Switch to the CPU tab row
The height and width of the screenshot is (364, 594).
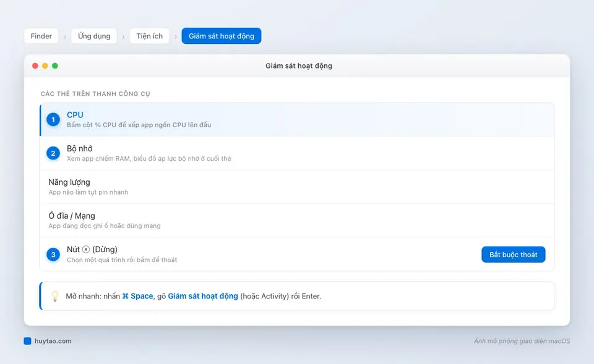pyautogui.click(x=298, y=119)
